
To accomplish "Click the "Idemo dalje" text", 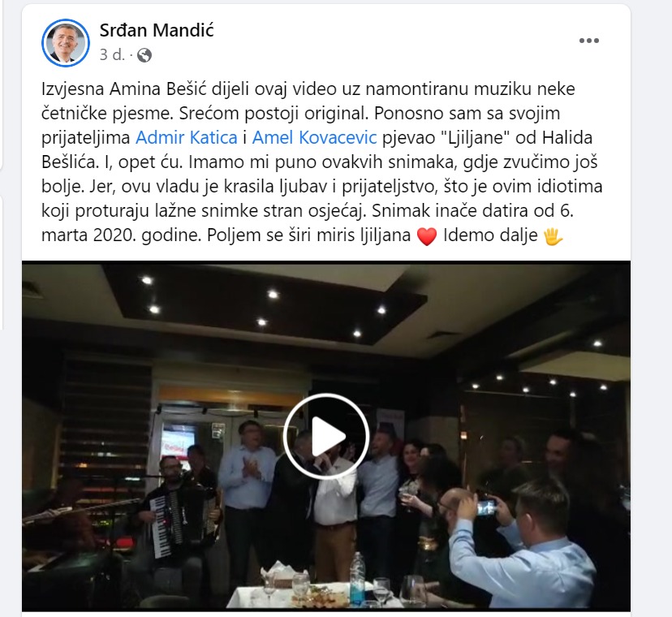I will (490, 235).
